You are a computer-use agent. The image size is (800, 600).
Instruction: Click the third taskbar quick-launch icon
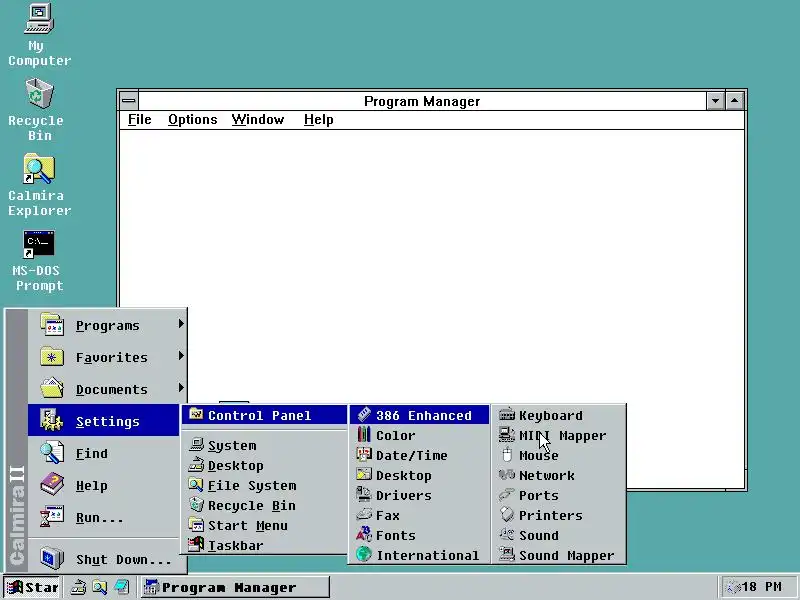point(121,587)
